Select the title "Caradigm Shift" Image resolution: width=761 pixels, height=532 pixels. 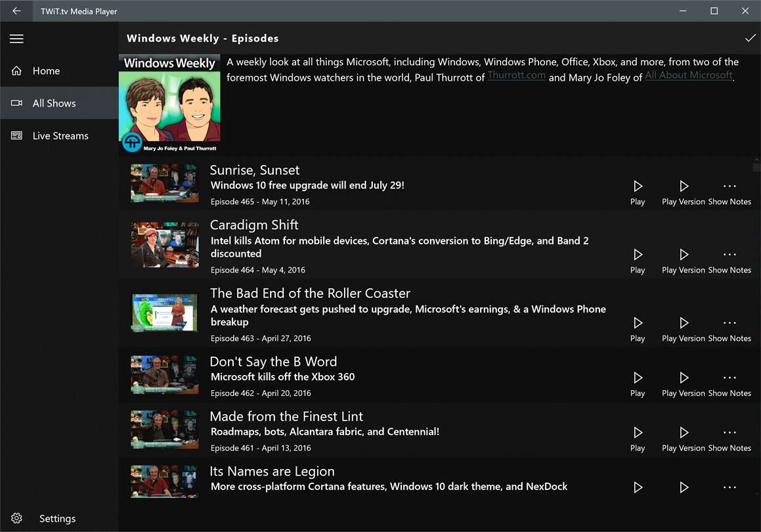[254, 225]
